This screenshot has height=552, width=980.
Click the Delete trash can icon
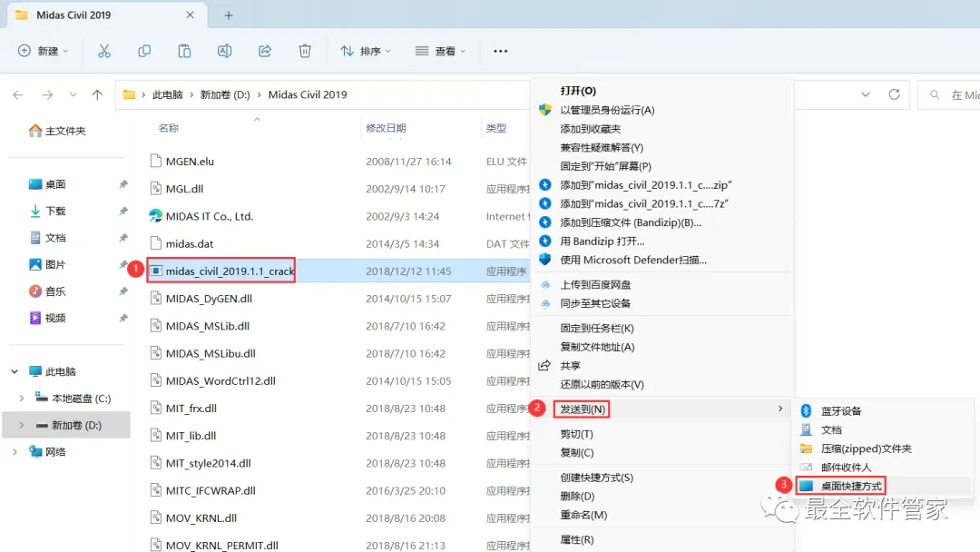click(305, 51)
